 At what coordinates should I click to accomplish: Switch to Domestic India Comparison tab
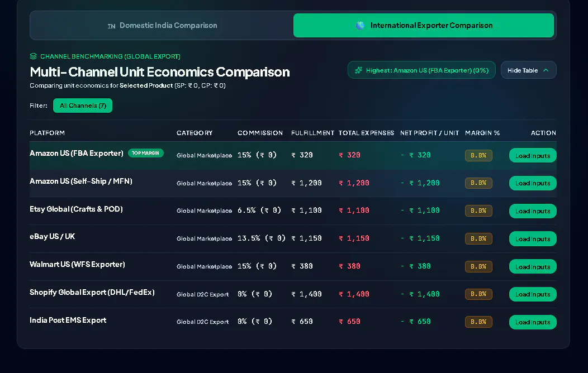[x=162, y=26]
